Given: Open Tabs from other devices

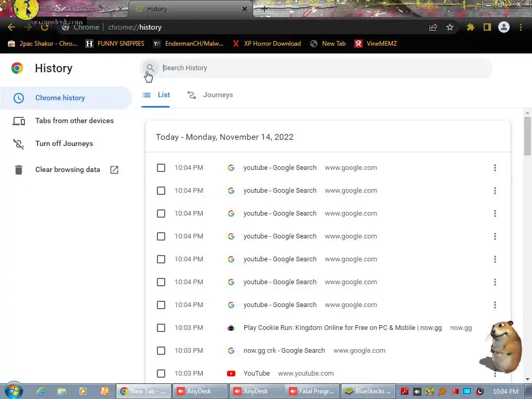Looking at the screenshot, I should 66,121.
